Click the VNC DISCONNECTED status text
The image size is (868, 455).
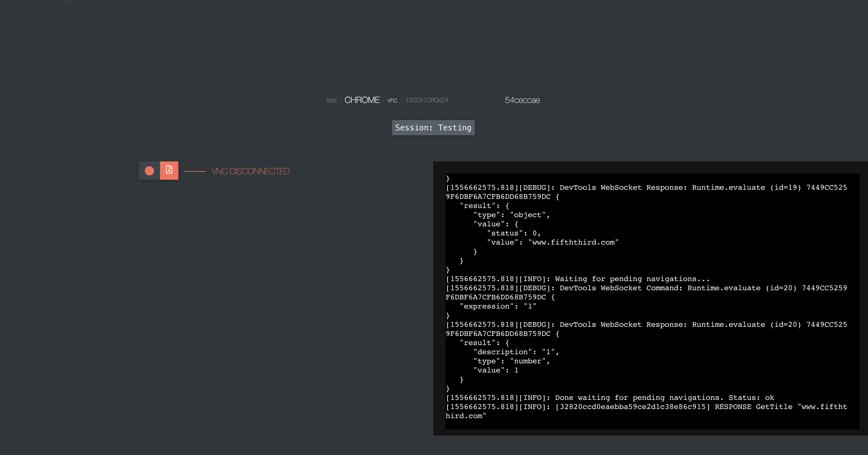(250, 171)
